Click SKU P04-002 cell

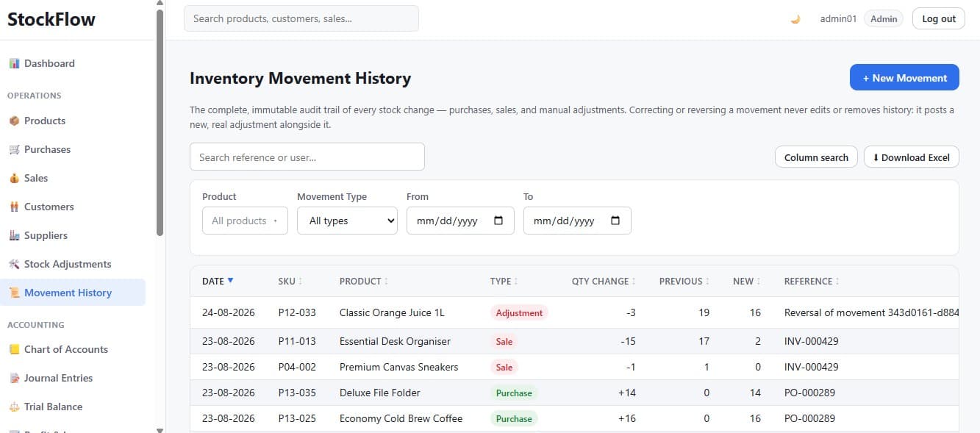(x=297, y=367)
